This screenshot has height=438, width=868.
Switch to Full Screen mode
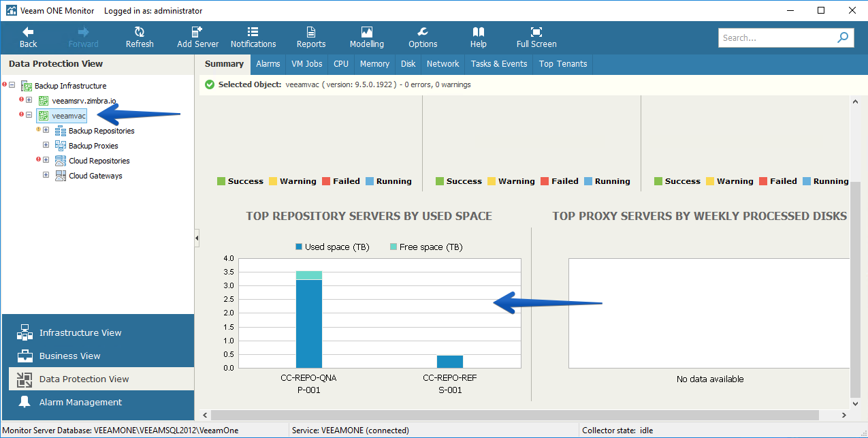(536, 32)
